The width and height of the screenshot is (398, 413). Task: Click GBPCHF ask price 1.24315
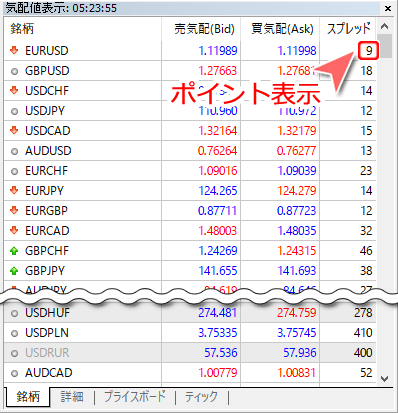click(297, 251)
